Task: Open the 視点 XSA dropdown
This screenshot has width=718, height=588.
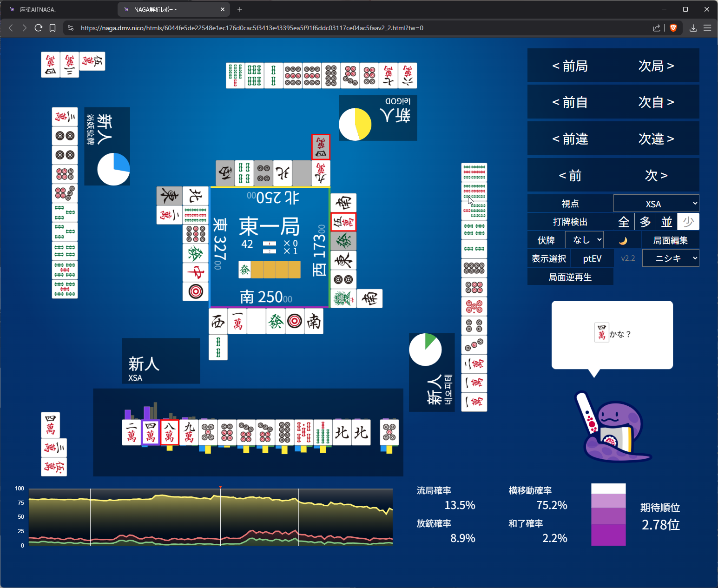Action: click(656, 204)
